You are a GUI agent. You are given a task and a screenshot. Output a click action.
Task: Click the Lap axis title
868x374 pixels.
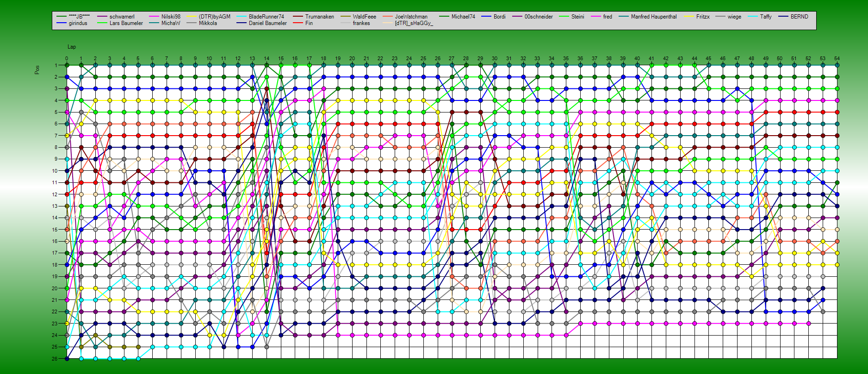click(72, 47)
